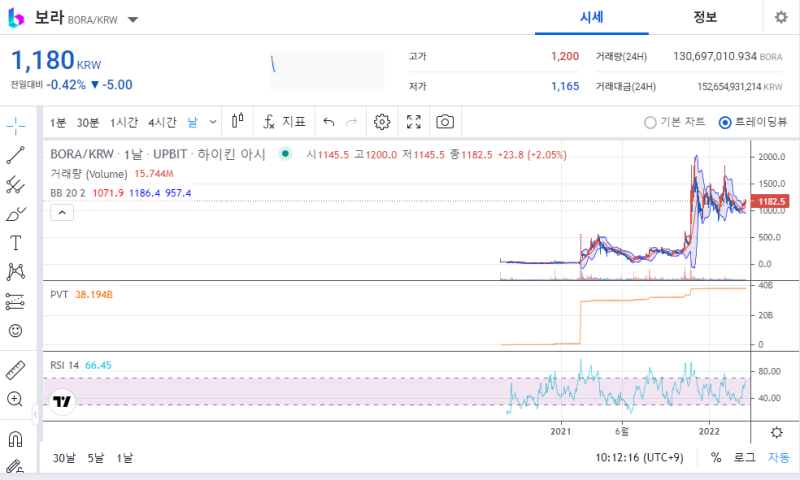Take a chart snapshot with camera icon
Viewport: 800px width, 480px height.
445,122
